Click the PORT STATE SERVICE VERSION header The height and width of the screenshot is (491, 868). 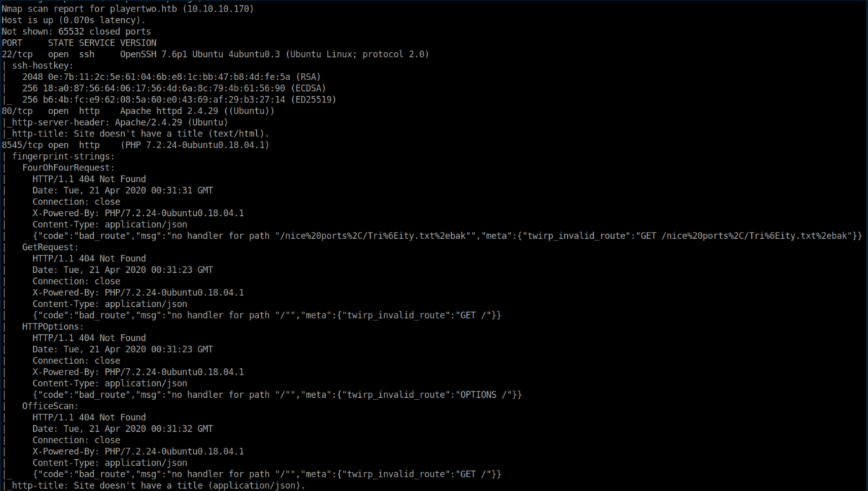[x=79, y=43]
